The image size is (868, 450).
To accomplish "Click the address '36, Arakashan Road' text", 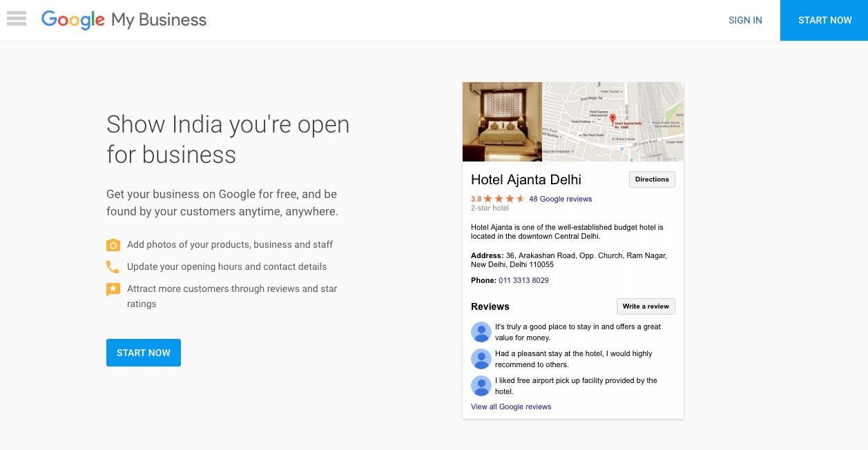I will (x=569, y=260).
